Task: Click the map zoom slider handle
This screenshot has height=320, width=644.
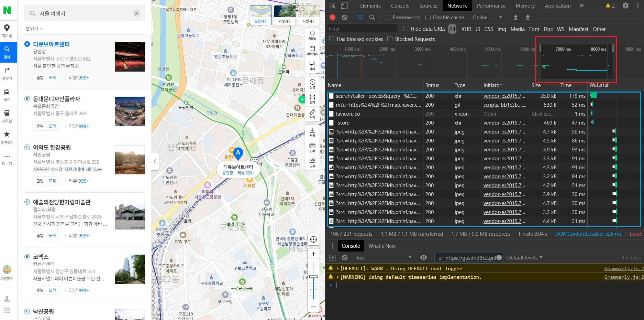Action: (313, 277)
